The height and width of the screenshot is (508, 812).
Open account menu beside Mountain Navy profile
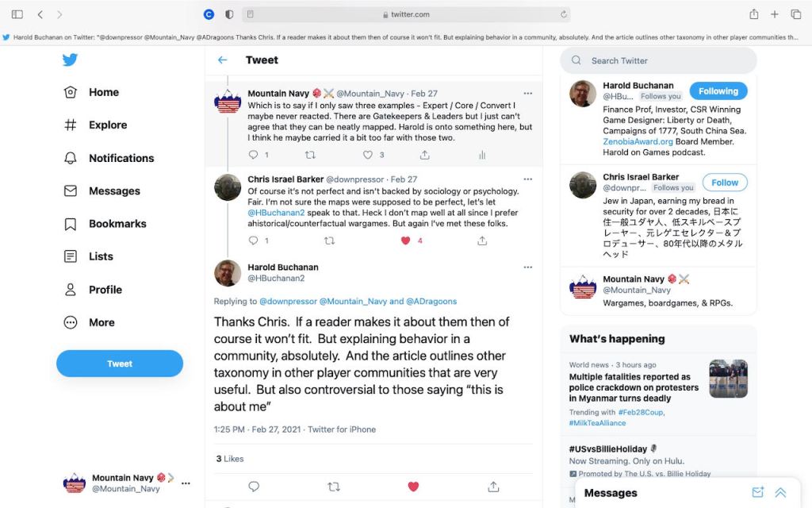(186, 483)
